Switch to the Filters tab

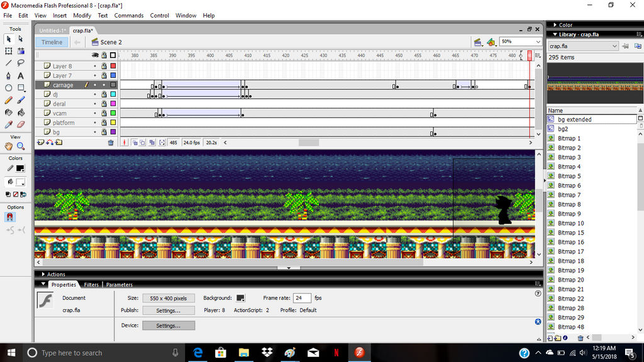click(91, 285)
